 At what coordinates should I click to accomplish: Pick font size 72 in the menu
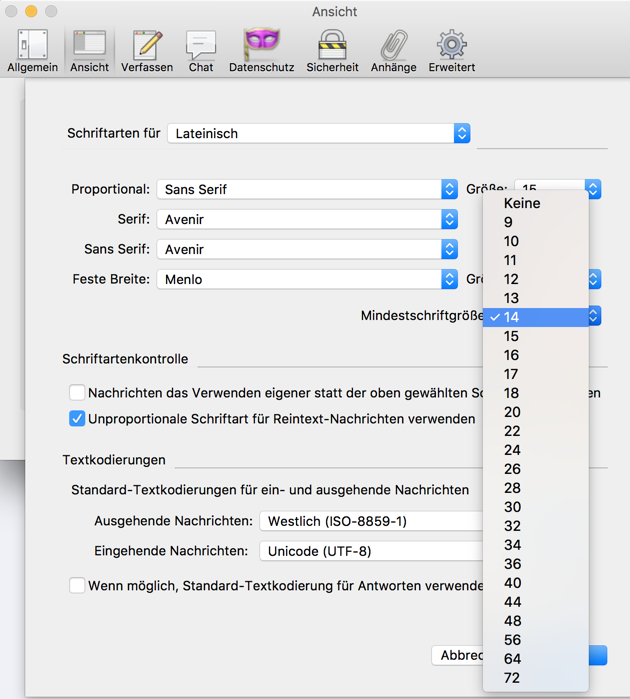click(x=512, y=678)
